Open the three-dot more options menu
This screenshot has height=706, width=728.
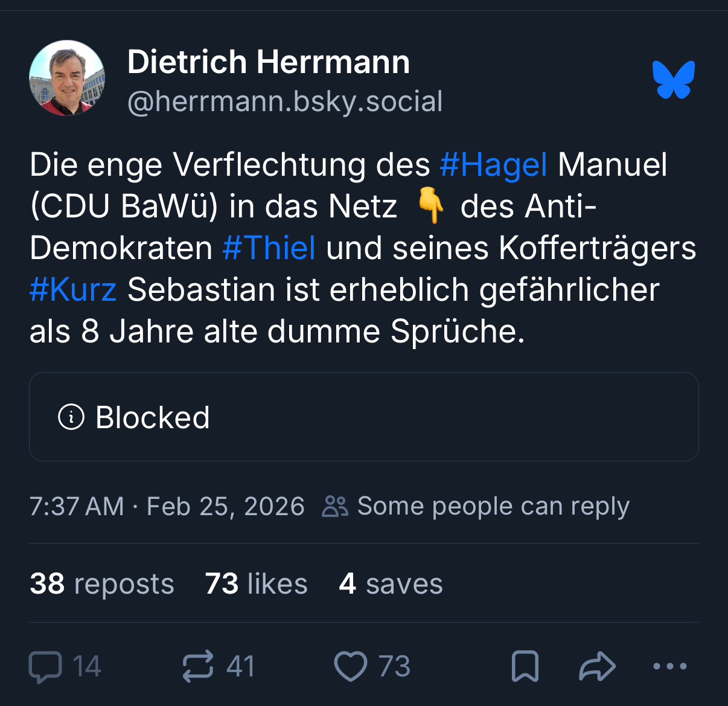click(670, 667)
